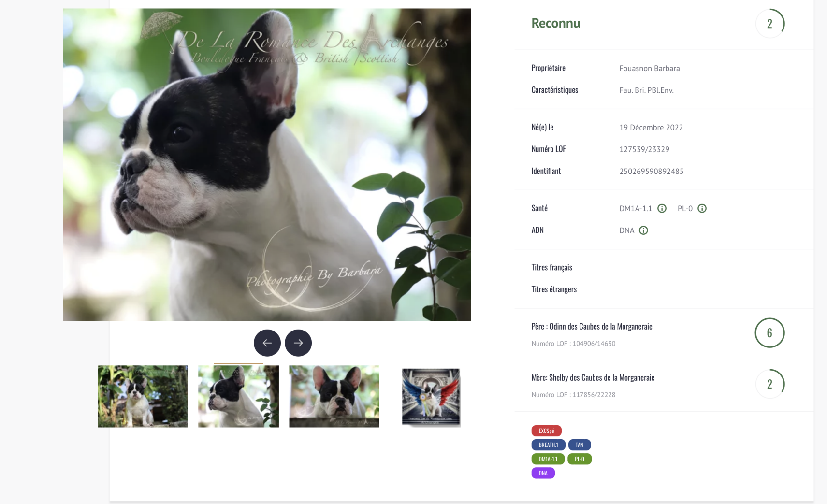Select the first thumbnail of dog sitting
The width and height of the screenshot is (827, 504).
[x=143, y=396]
